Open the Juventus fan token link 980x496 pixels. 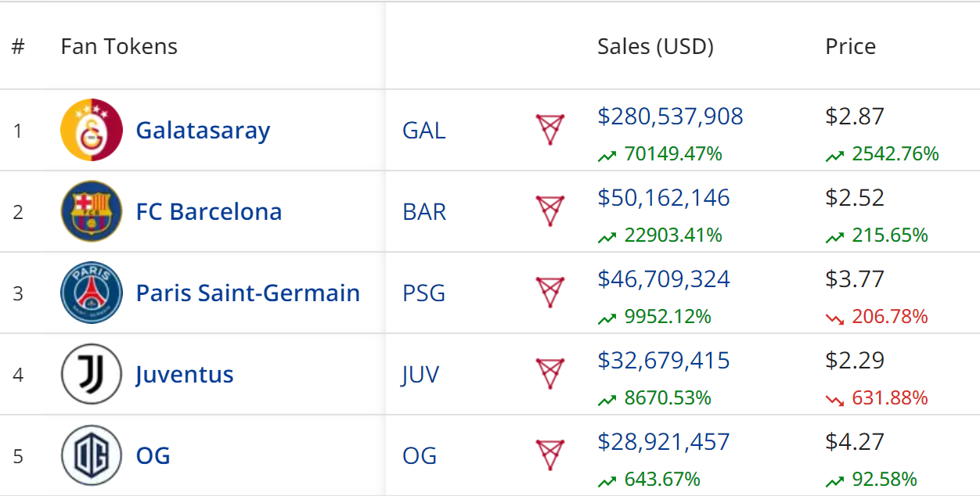pos(184,374)
